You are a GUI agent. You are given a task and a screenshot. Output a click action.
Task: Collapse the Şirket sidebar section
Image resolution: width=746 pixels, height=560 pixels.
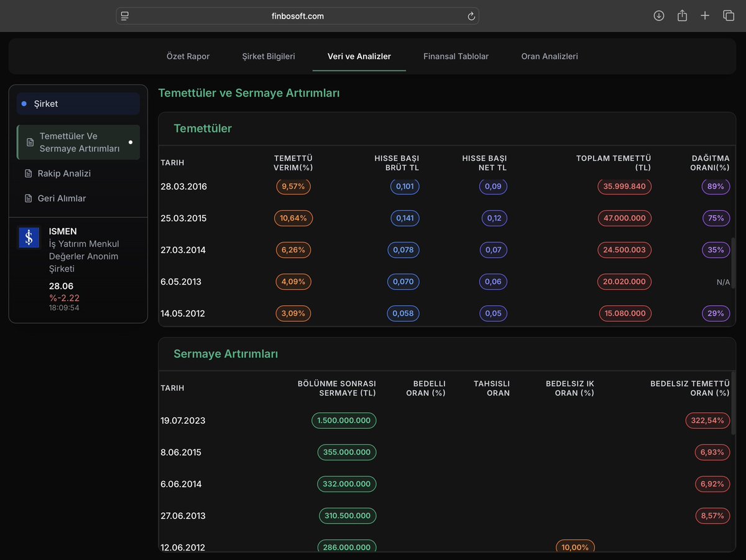coord(78,104)
